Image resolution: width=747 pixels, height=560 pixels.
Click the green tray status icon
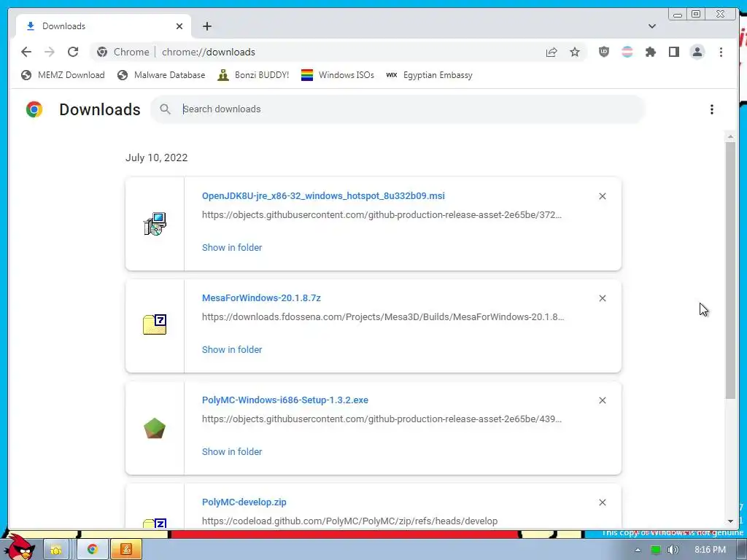pyautogui.click(x=656, y=550)
